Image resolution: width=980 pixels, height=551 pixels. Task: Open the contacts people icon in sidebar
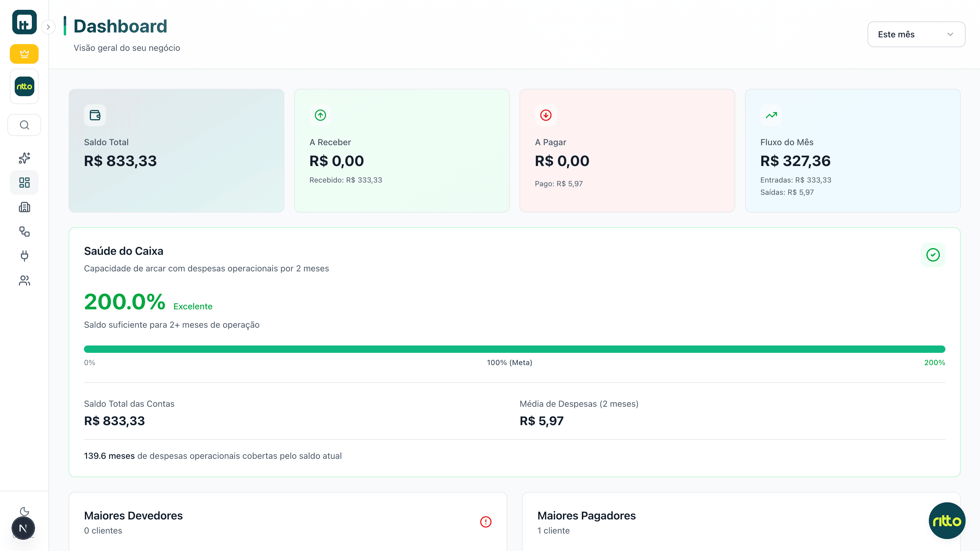click(24, 281)
